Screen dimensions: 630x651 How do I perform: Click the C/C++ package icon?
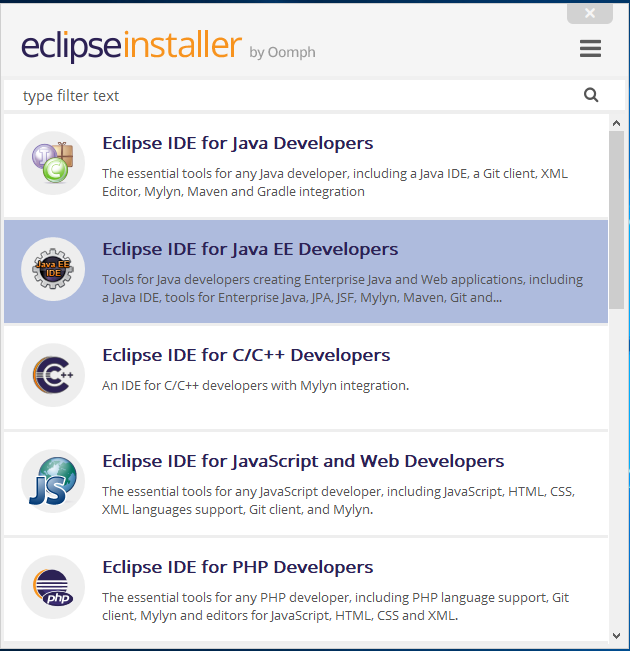coord(53,375)
